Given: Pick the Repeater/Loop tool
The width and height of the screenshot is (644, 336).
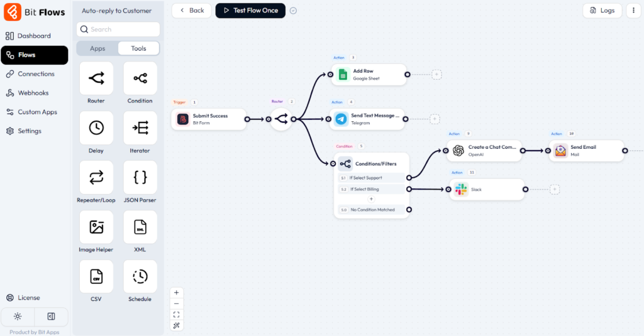Looking at the screenshot, I should click(x=96, y=178).
